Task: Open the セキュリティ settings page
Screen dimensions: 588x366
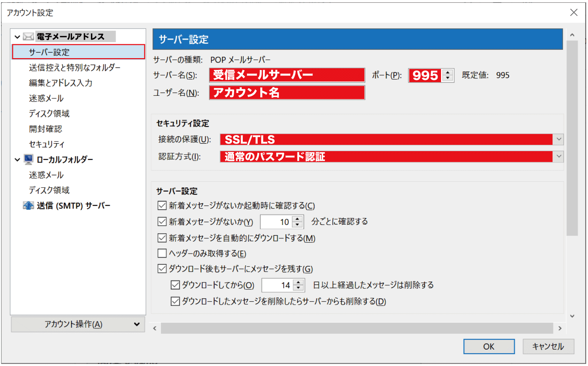Action: 47,144
